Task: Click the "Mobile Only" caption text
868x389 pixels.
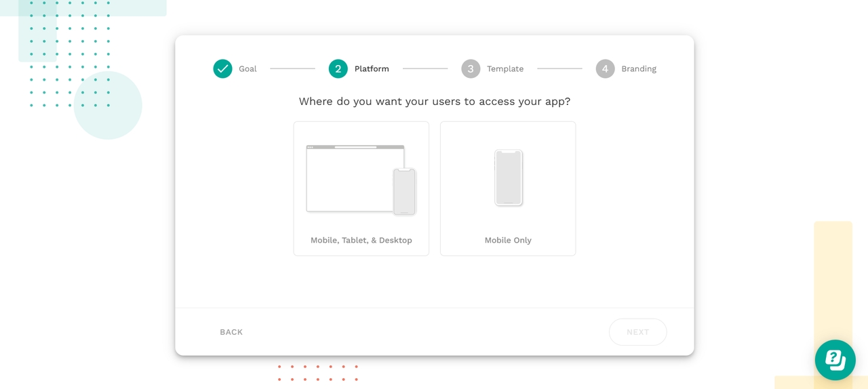Action: pyautogui.click(x=508, y=240)
